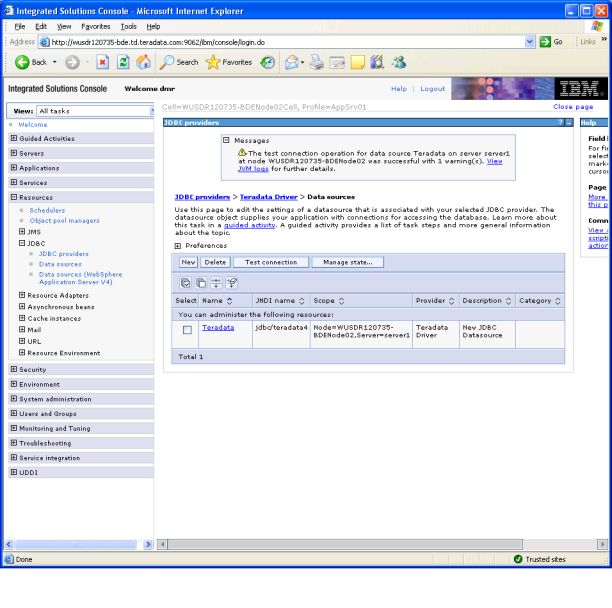The height and width of the screenshot is (608, 612).
Task: Open the View menu
Action: tap(64, 27)
